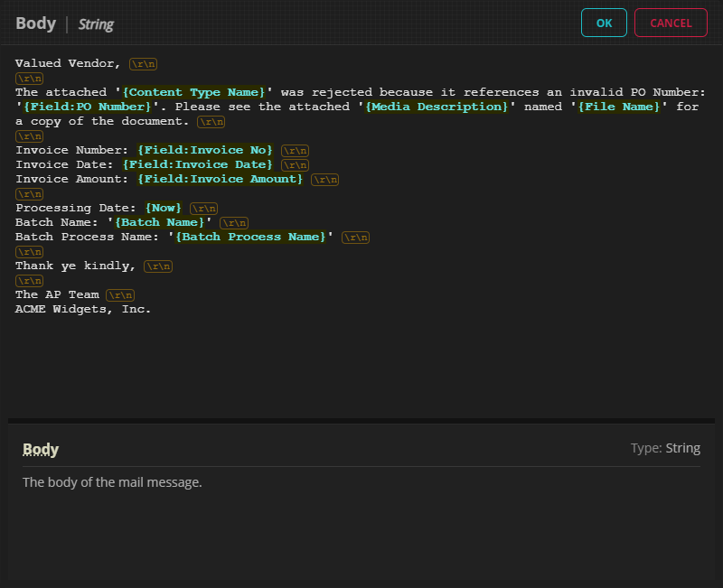Place cursor on 'ACME Widgets, Inc.' line
The height and width of the screenshot is (588, 723).
point(83,309)
